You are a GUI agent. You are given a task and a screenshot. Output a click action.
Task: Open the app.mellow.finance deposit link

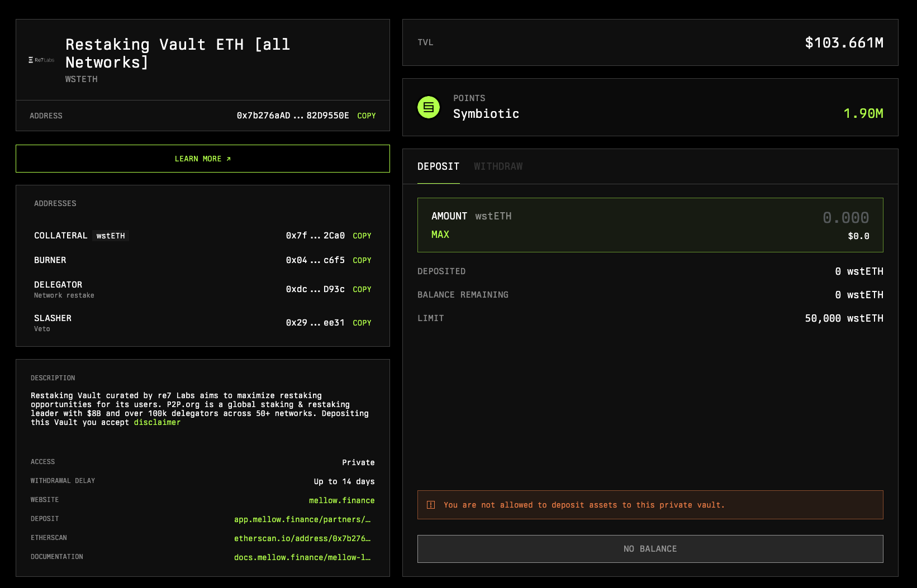302,519
